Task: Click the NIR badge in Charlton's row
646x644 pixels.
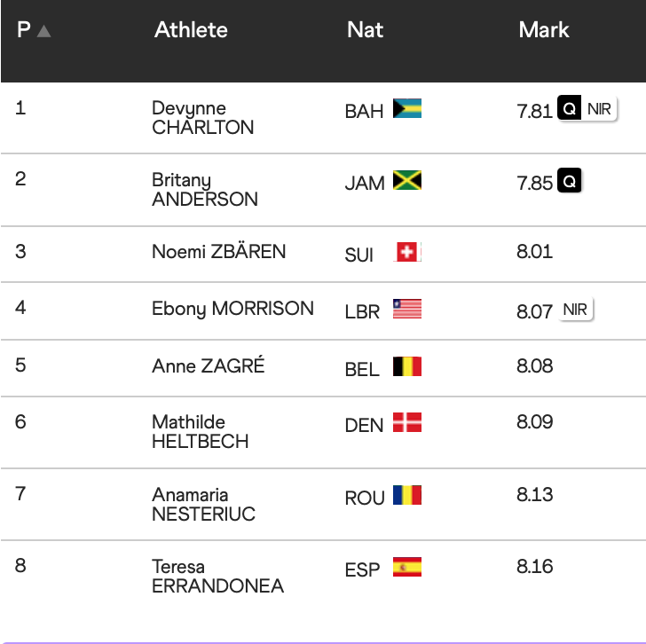Action: coord(600,110)
